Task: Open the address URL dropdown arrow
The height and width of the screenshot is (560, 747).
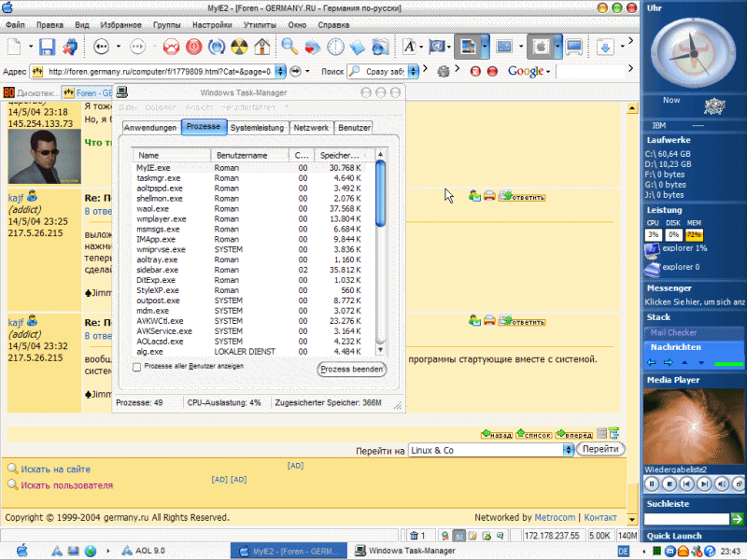Action: [x=281, y=72]
